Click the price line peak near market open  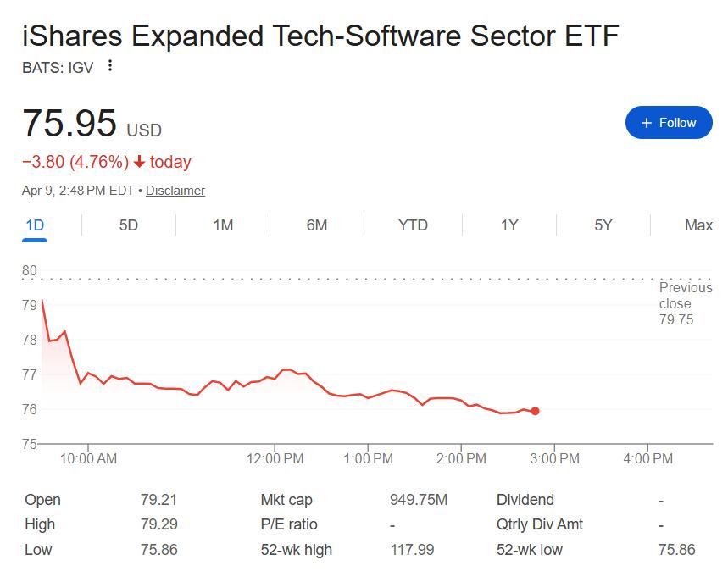pyautogui.click(x=42, y=300)
